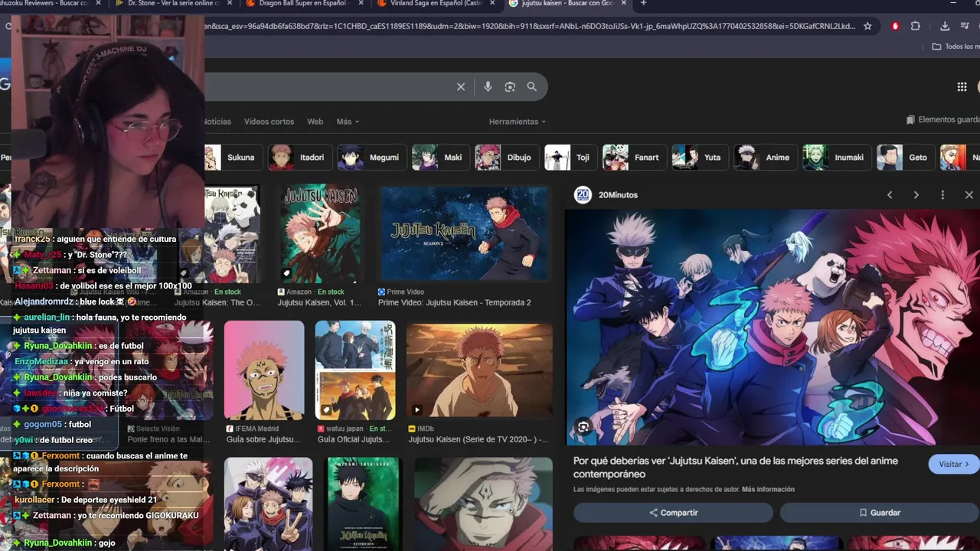Show previous image in preview panel

890,195
